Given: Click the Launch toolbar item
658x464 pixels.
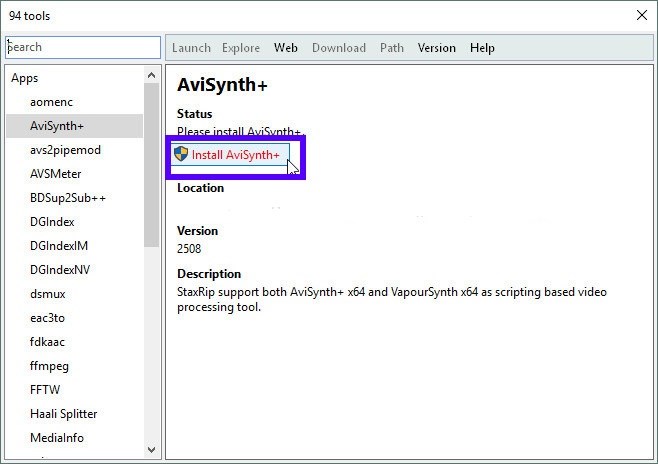Looking at the screenshot, I should click(x=191, y=47).
